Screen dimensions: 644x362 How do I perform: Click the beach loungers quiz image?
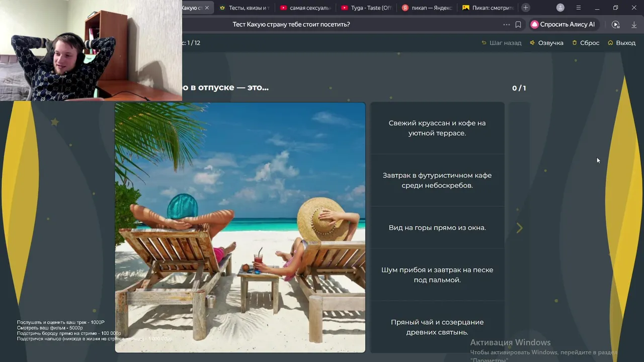click(240, 228)
